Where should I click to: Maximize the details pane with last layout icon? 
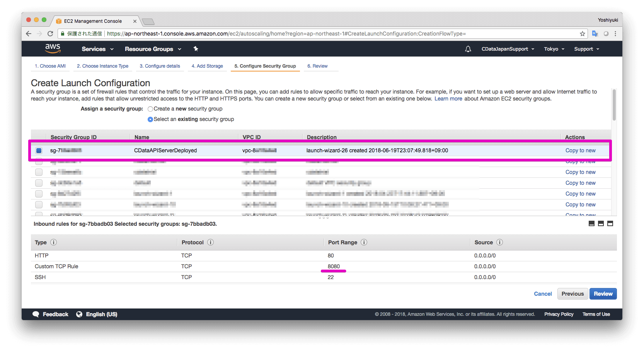click(x=610, y=223)
